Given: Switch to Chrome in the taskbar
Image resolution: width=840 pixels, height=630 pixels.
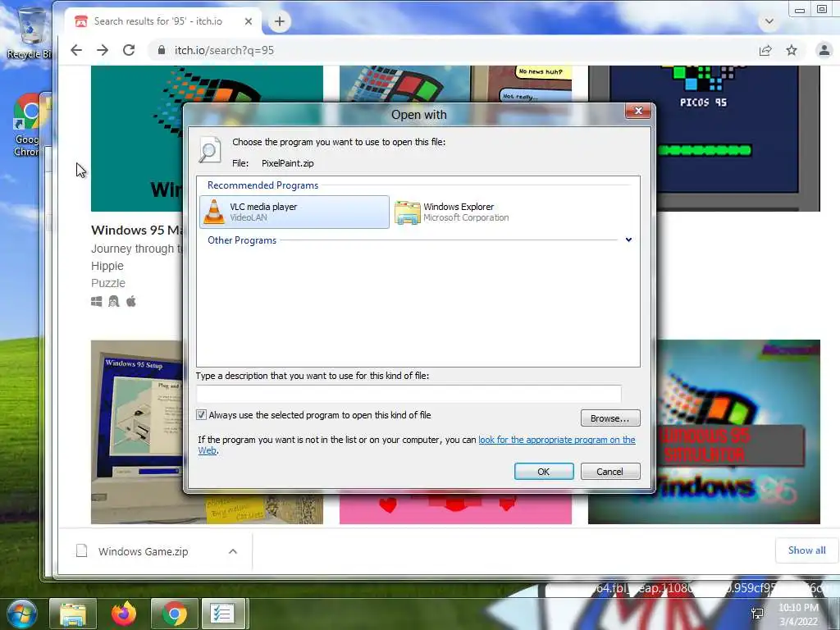Looking at the screenshot, I should tap(174, 614).
